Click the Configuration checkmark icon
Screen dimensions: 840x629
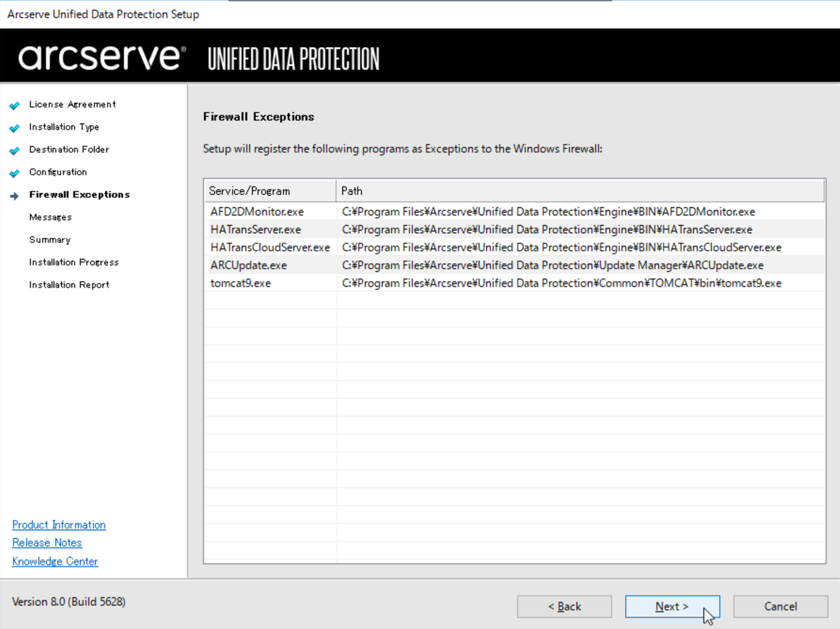14,173
